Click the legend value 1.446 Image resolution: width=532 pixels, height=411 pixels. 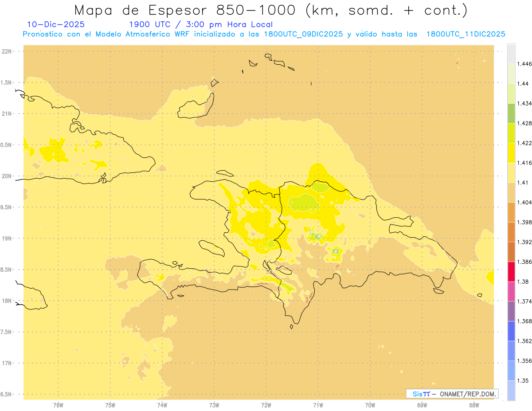click(524, 64)
